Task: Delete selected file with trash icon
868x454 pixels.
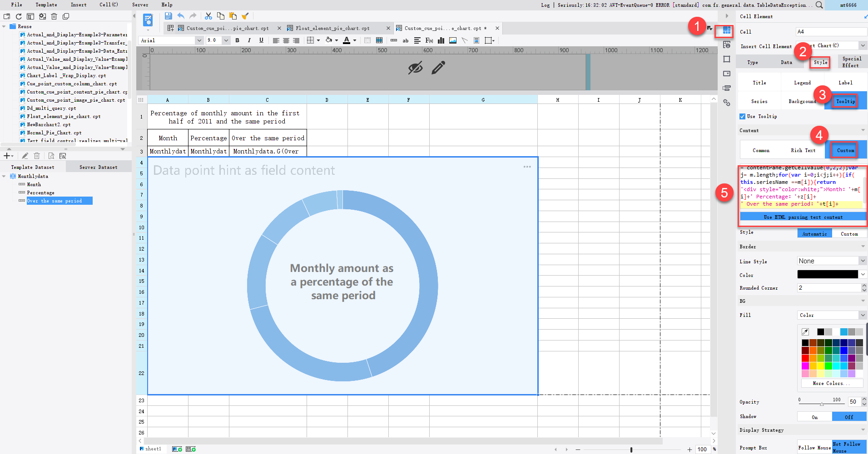Action: (54, 16)
